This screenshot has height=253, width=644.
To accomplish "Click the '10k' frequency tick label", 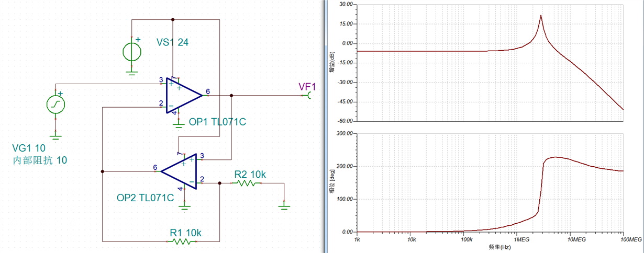I will point(411,239).
